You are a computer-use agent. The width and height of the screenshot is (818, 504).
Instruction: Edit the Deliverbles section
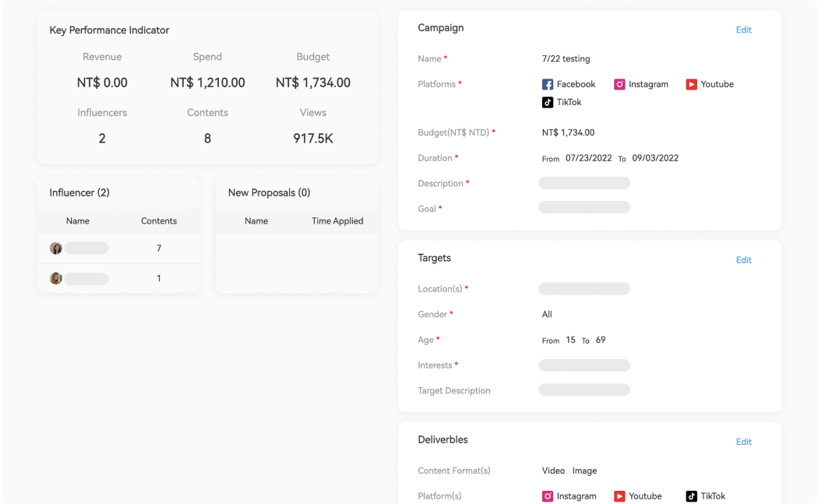[743, 442]
